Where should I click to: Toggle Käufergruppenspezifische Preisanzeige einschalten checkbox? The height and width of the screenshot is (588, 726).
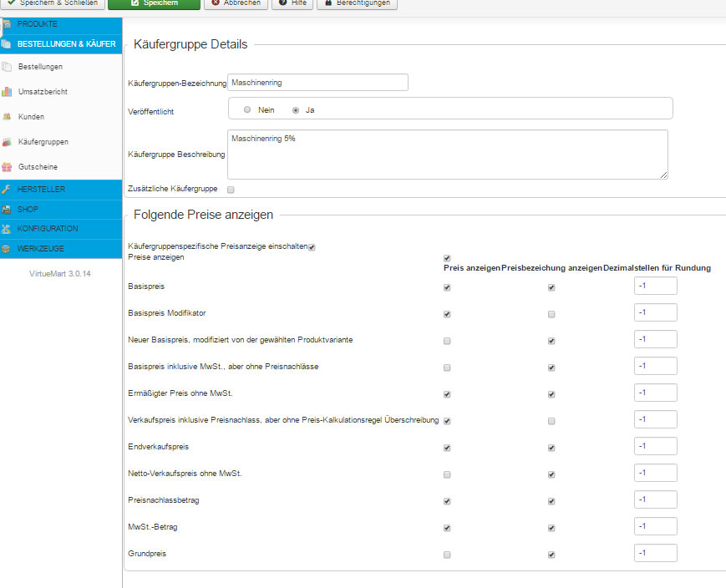pos(312,247)
